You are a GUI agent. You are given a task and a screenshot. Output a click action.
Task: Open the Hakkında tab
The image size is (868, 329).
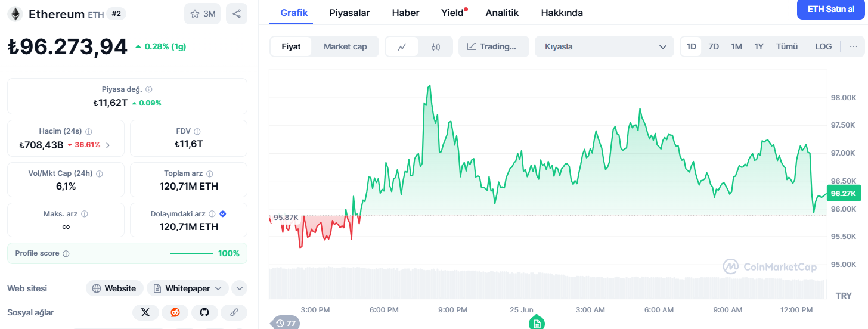tap(562, 13)
